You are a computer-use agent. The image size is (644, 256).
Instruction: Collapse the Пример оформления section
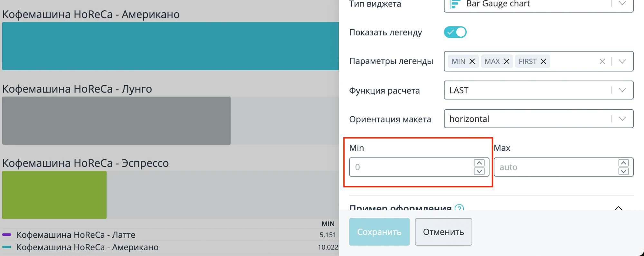click(618, 208)
